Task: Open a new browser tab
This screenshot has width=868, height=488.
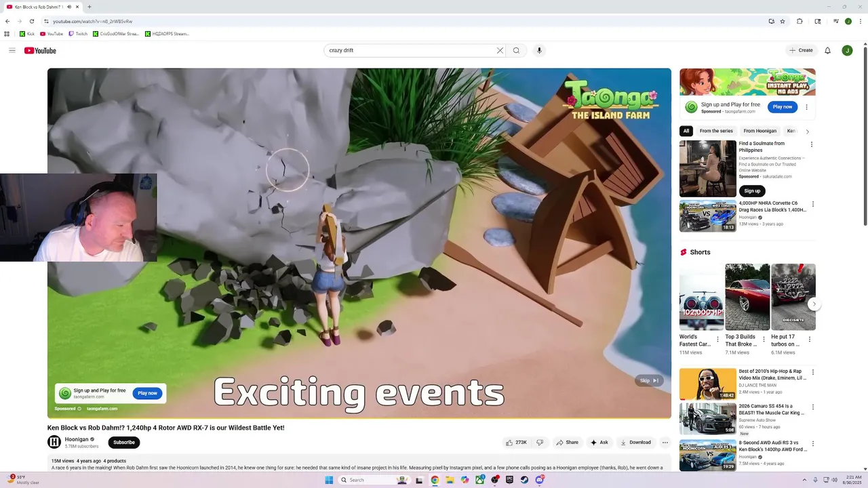Action: 89,7
